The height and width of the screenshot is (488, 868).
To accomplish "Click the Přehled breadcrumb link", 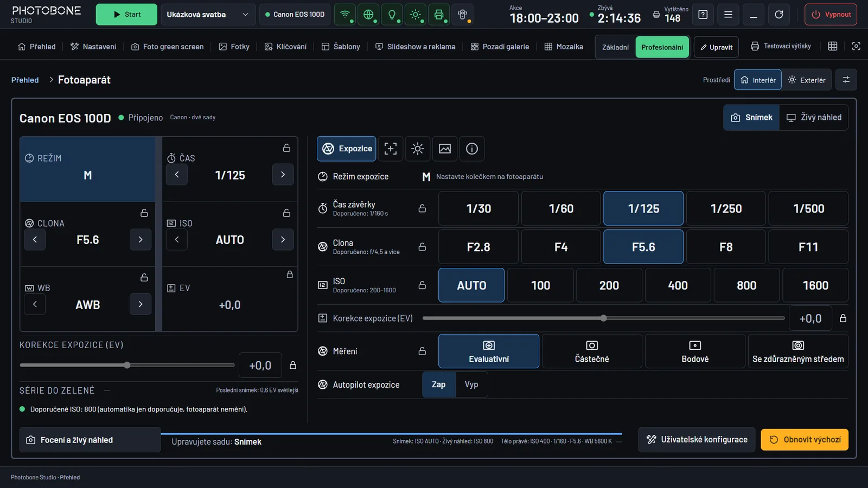I will 25,80.
